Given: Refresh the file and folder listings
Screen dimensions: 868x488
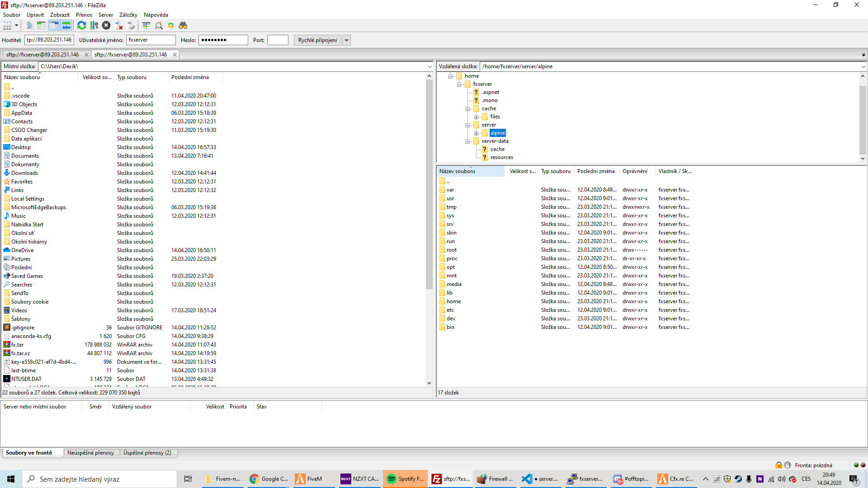Looking at the screenshot, I should [82, 25].
